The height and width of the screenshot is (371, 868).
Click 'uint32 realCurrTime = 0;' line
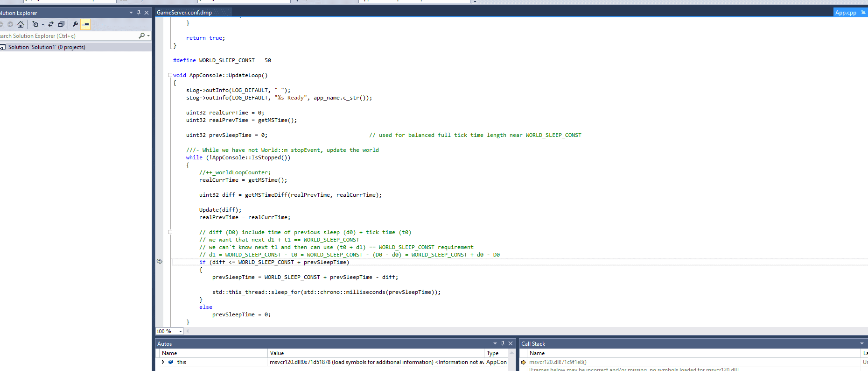click(225, 113)
